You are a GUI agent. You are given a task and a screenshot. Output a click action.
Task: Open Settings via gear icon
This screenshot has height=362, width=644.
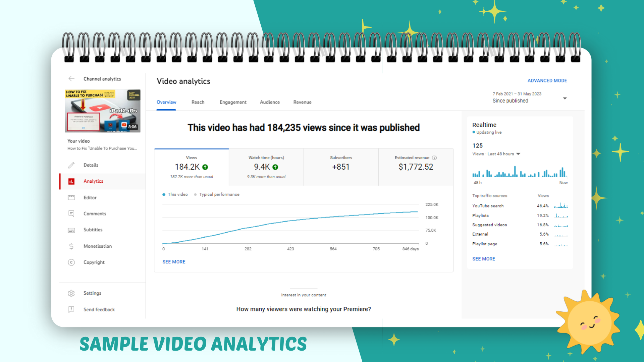point(71,293)
